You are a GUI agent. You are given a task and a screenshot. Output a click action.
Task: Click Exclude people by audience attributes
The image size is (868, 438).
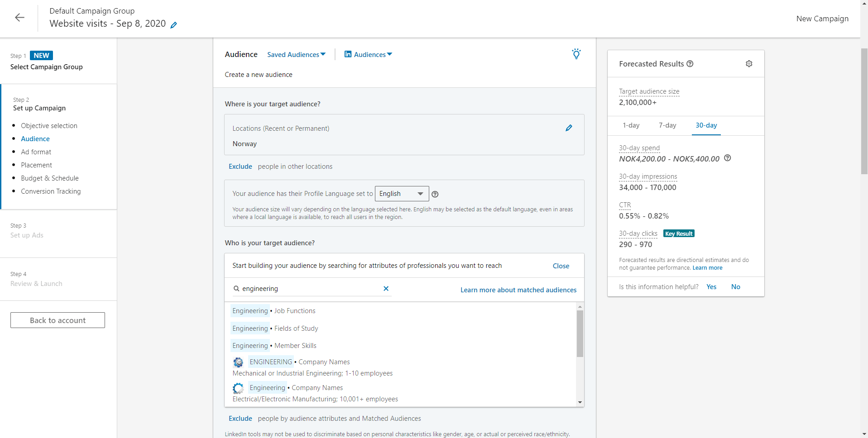240,419
